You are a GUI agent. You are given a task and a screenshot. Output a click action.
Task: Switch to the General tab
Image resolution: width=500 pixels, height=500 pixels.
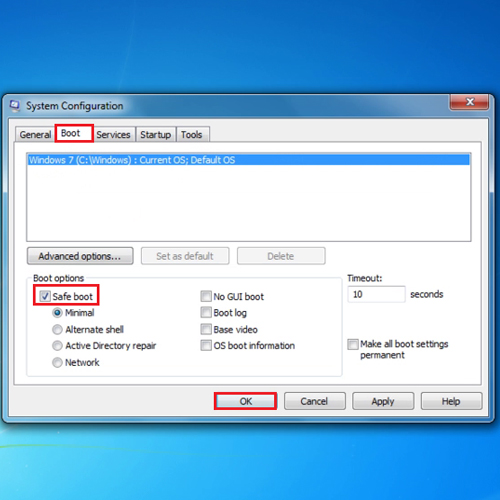(35, 135)
